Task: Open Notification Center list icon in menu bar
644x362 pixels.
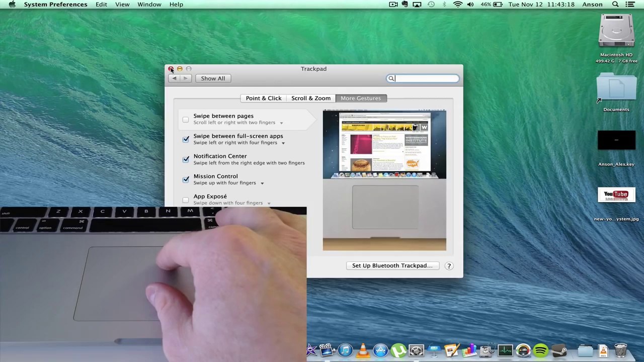Action: click(630, 5)
